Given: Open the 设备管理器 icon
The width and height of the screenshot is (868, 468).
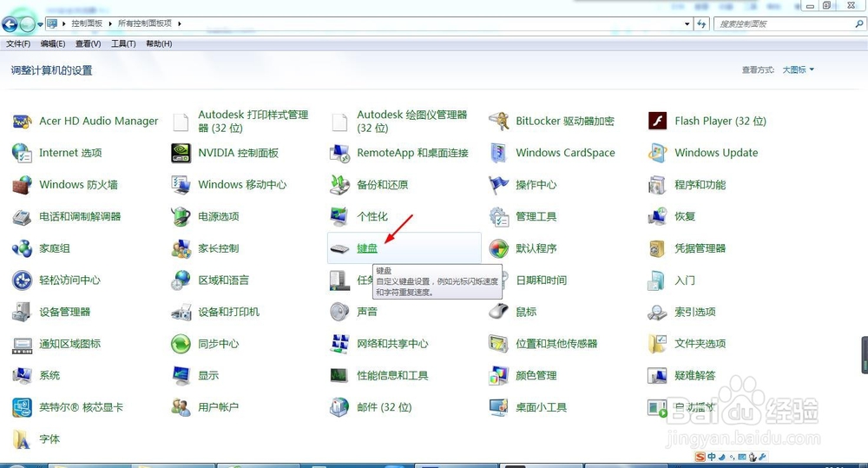Looking at the screenshot, I should (23, 312).
